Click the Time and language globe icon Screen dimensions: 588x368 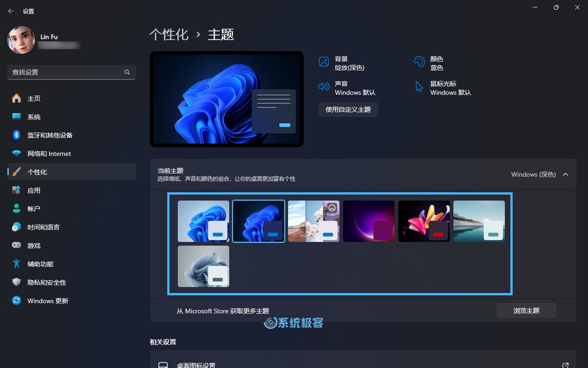(17, 227)
